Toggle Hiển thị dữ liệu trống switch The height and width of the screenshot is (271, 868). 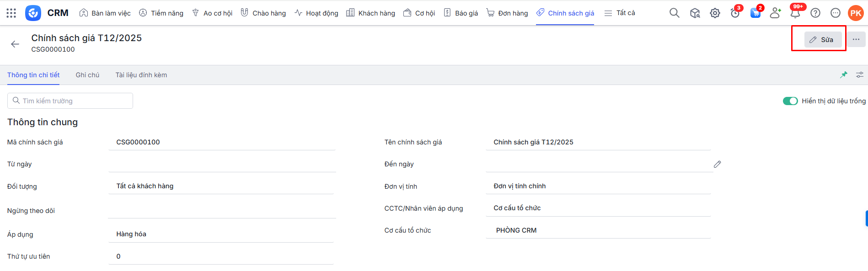790,101
